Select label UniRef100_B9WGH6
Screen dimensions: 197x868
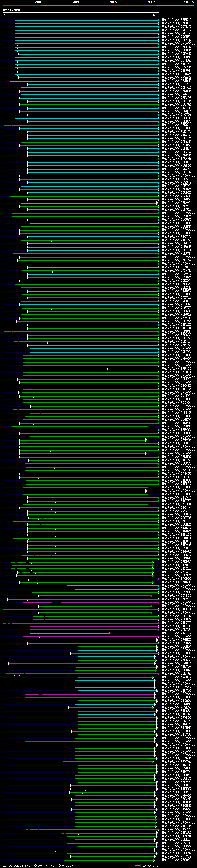click(176, 159)
